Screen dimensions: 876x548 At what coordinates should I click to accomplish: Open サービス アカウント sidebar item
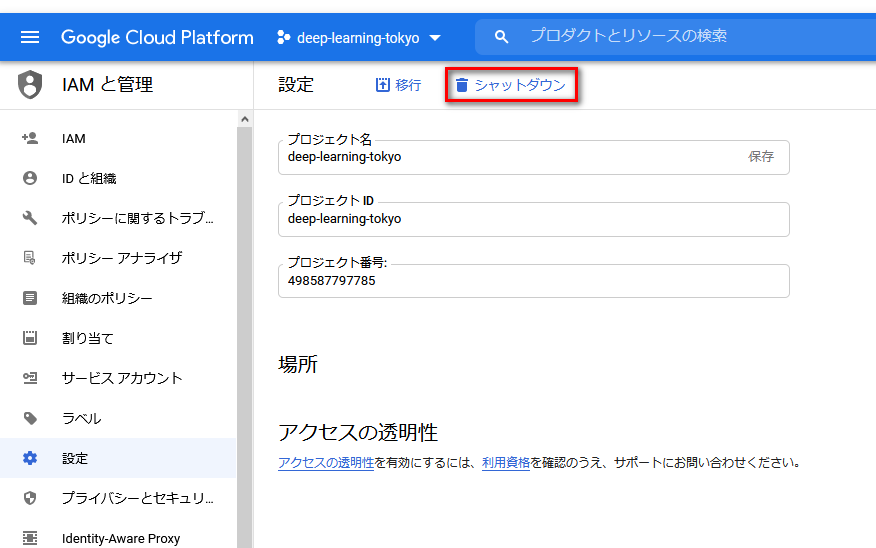coord(118,378)
